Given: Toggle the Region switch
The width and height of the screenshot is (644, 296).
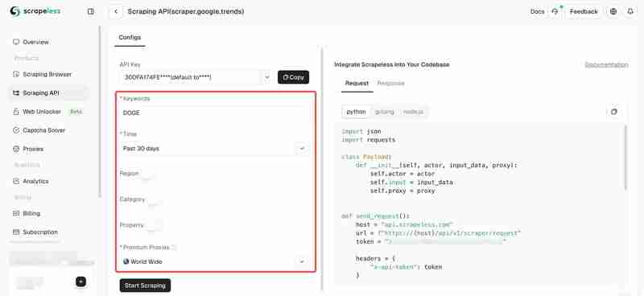Looking at the screenshot, I should point(148,176).
